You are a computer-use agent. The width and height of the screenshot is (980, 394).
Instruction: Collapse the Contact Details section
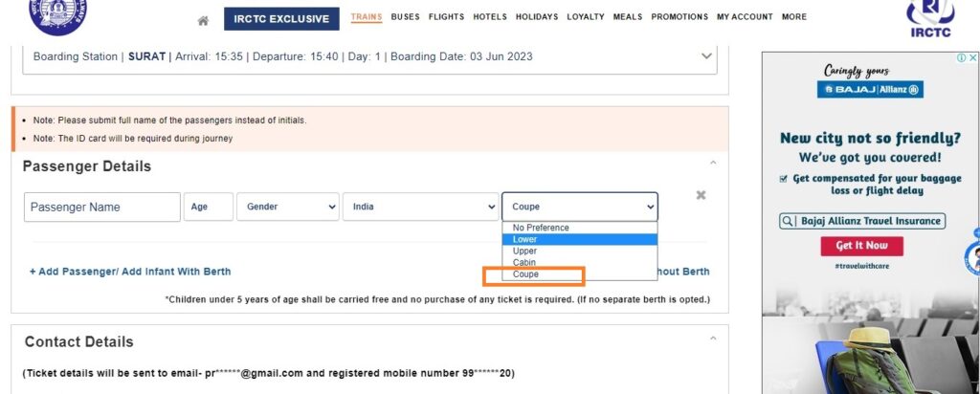[x=713, y=339]
